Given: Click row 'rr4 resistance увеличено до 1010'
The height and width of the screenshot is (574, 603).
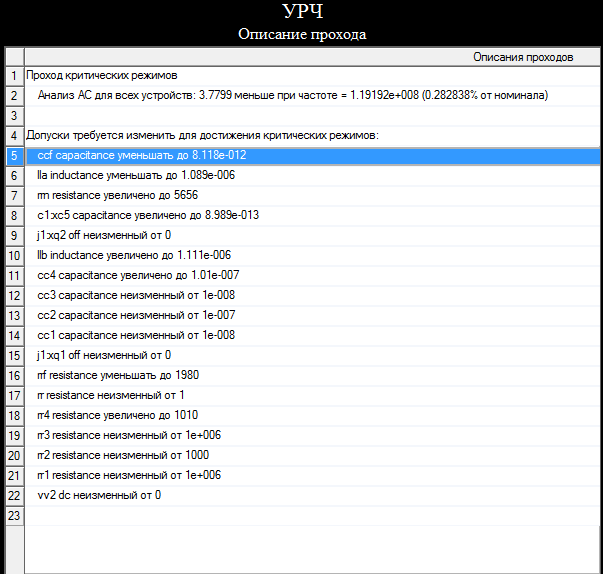Looking at the screenshot, I should coord(312,415).
